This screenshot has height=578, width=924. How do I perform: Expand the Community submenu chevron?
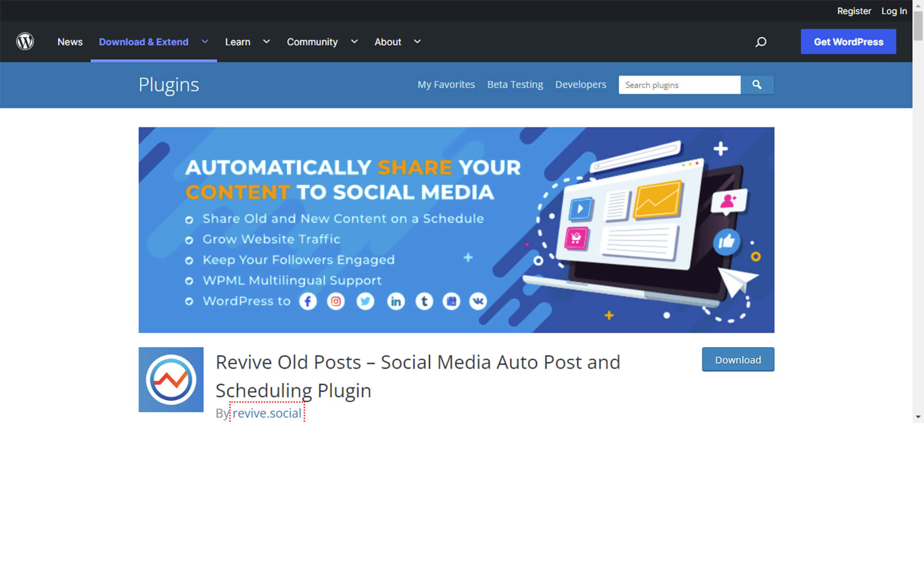354,41
